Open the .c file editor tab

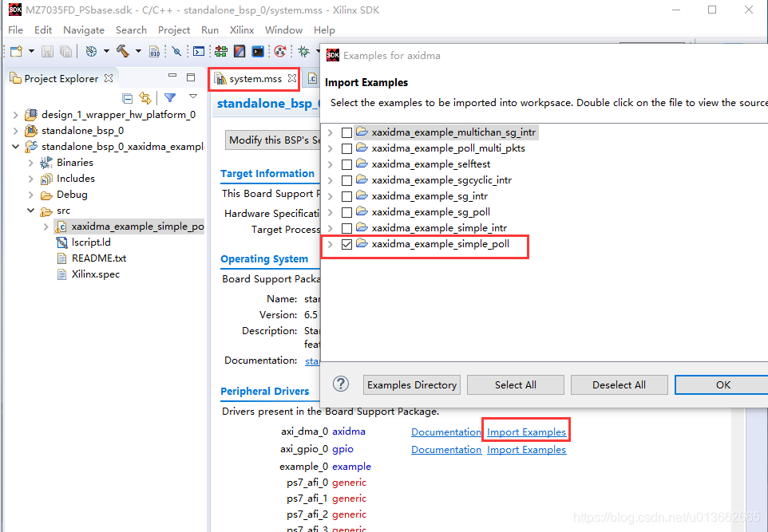(x=312, y=78)
